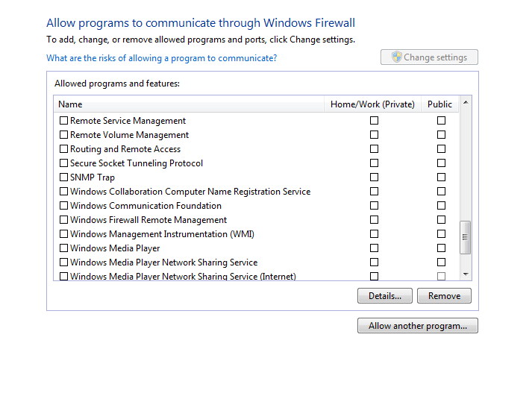Click the Home/Work (Private) column header
The height and width of the screenshot is (393, 532).
tap(372, 104)
